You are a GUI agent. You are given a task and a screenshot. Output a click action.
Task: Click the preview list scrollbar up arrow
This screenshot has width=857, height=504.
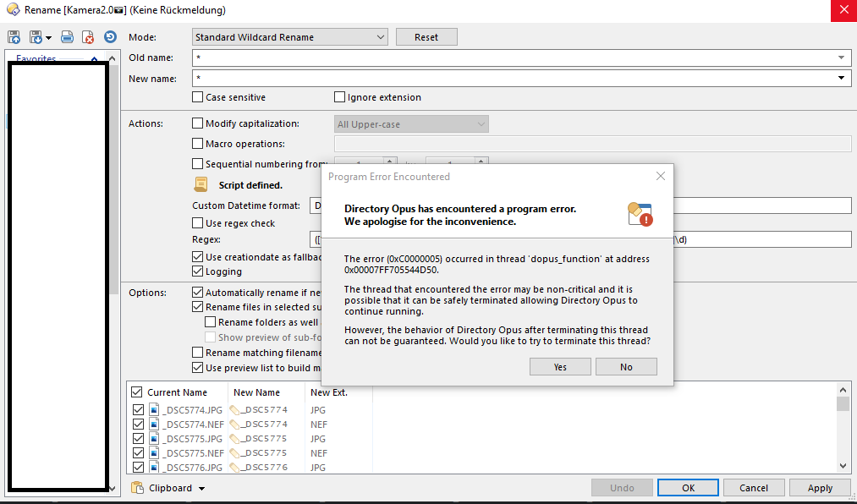(x=843, y=390)
